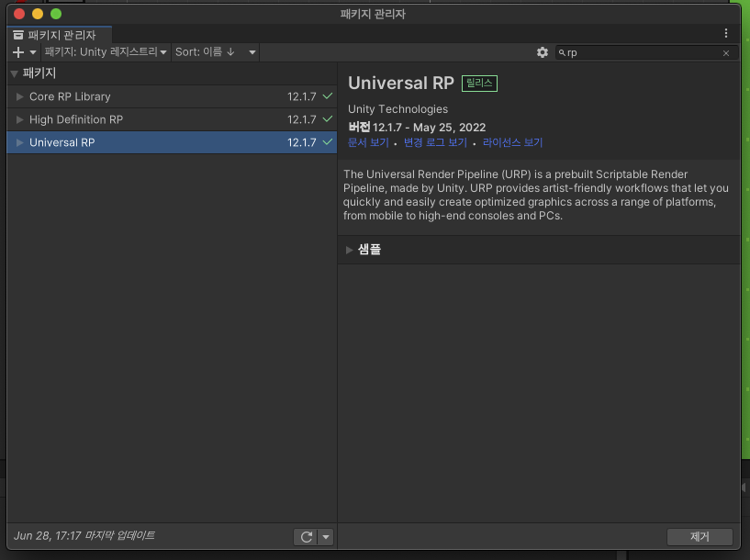
Task: Click the 12.1.7 version of Core RP Library
Action: [301, 96]
